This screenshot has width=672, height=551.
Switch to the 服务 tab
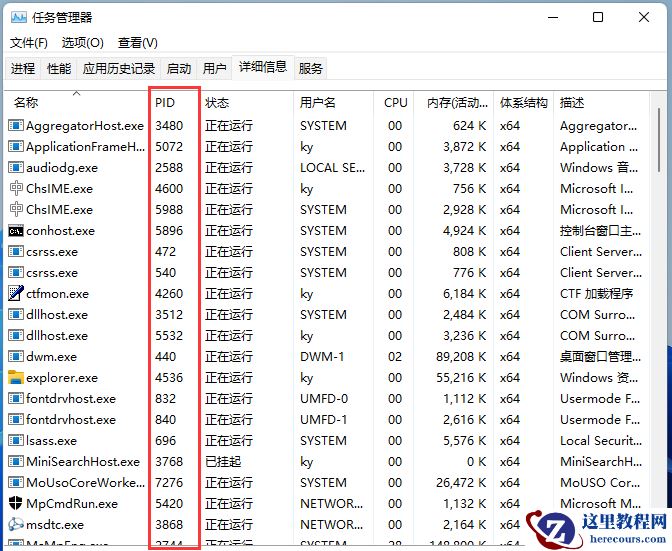tap(310, 69)
